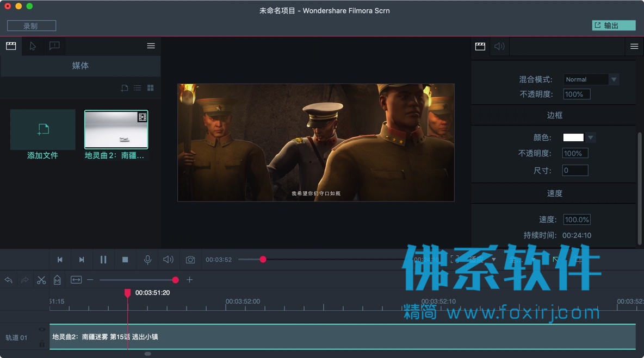Click the fit timeline to window icon

pyautogui.click(x=76, y=280)
